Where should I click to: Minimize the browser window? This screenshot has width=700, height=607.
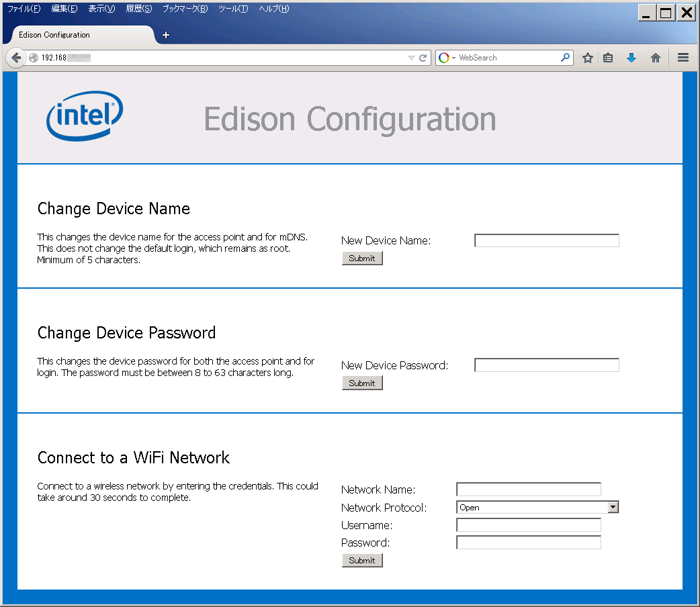tap(646, 13)
